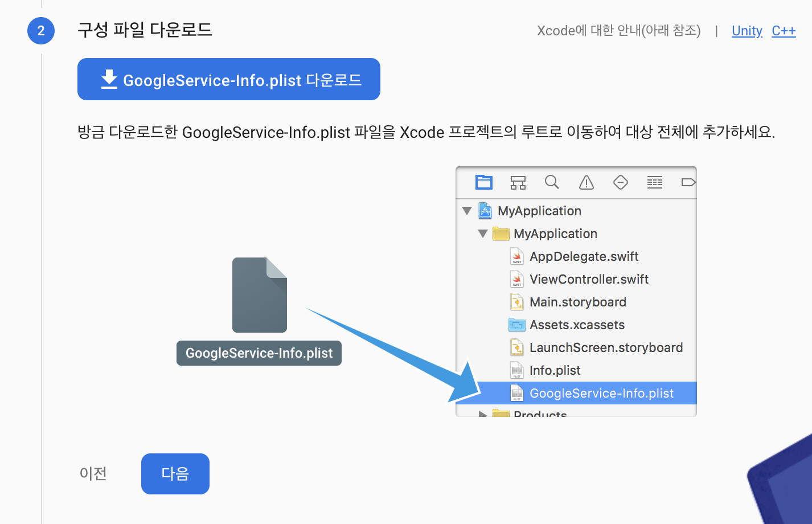This screenshot has width=812, height=524.
Task: Open the Xcode symbol hierarchy navigator icon
Action: tap(518, 182)
